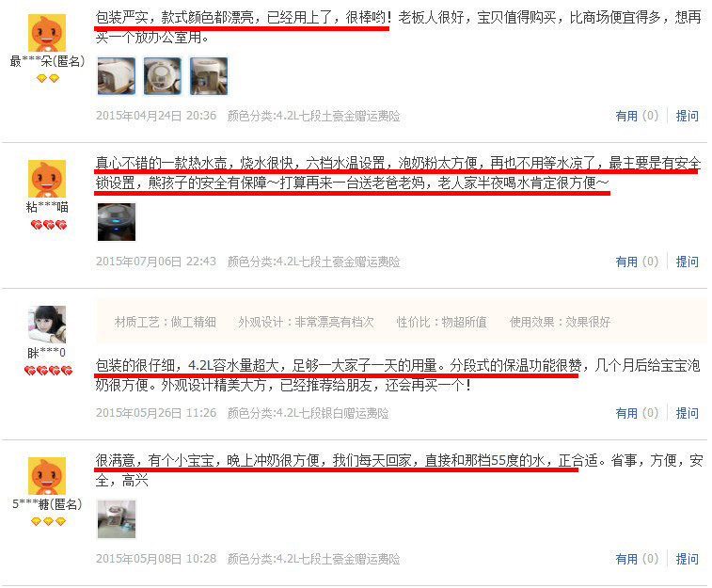Open photo in 5***糖's review

117,519
